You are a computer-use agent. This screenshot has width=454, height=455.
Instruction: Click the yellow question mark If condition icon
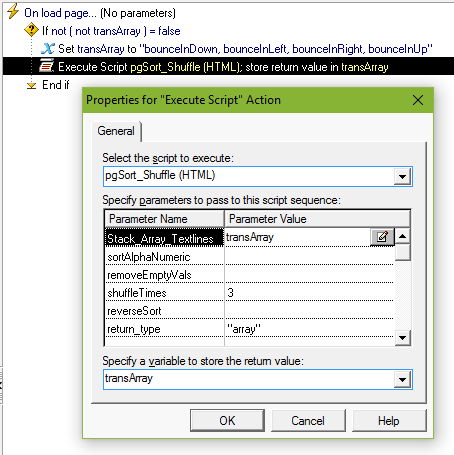click(31, 30)
